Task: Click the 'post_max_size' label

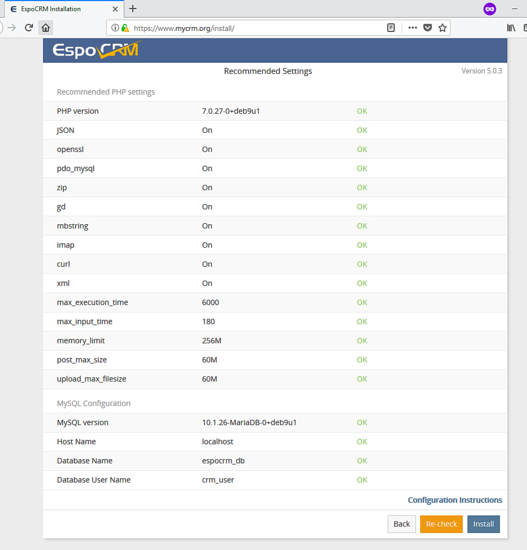Action: [82, 360]
